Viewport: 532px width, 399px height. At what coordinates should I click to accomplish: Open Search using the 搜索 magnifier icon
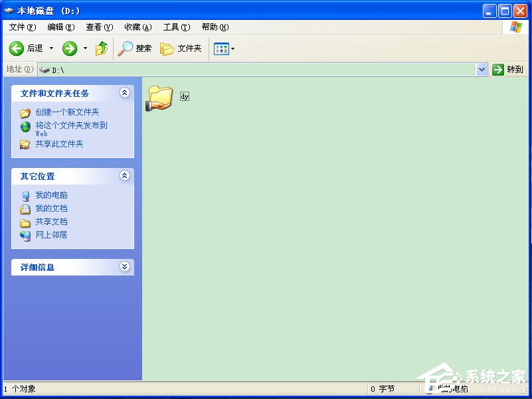click(126, 48)
